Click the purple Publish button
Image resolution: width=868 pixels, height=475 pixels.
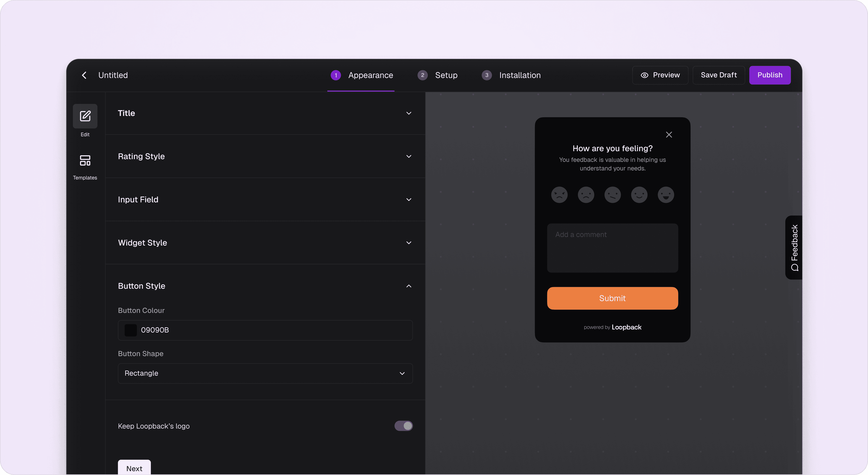(770, 75)
